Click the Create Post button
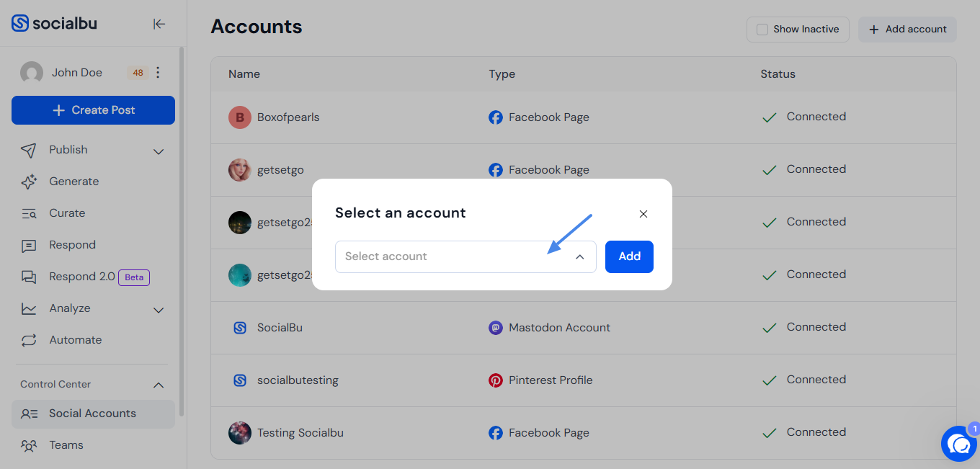This screenshot has width=980, height=469. pos(93,110)
